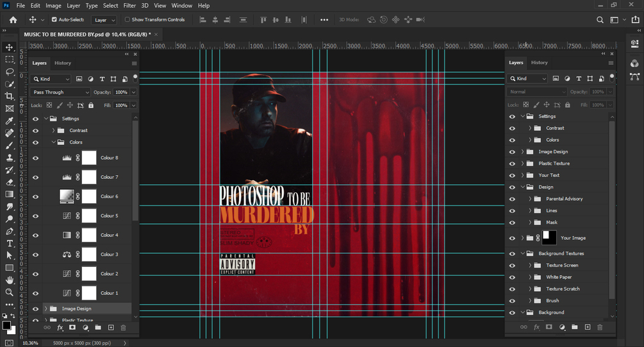
Task: Select the Eraser tool
Action: click(x=9, y=182)
